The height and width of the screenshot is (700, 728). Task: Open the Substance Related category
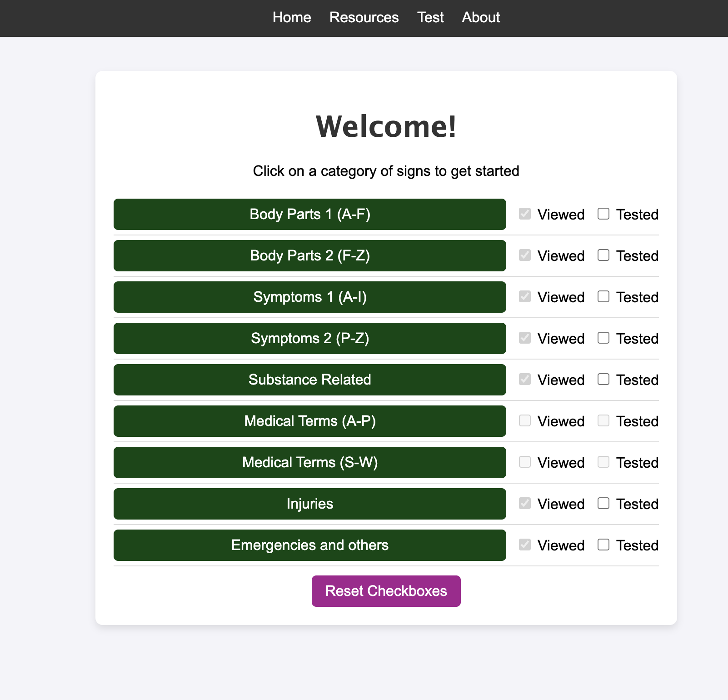click(x=310, y=380)
